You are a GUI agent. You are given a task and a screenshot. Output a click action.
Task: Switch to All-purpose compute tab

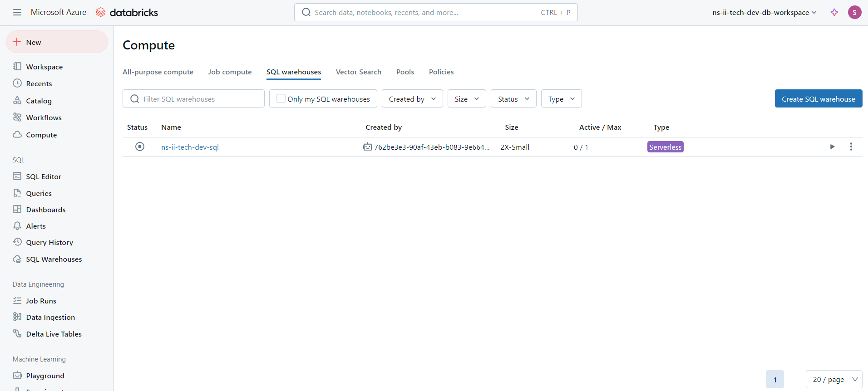click(x=158, y=72)
